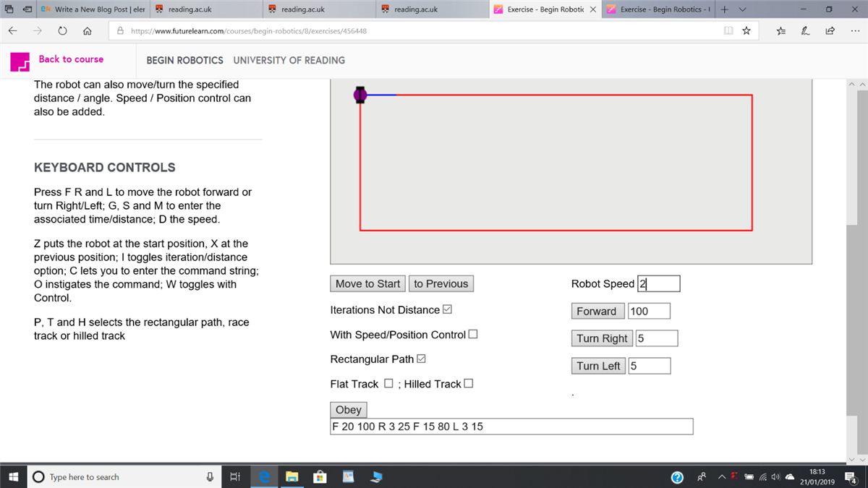Toggle the reading view icon
The image size is (868, 488).
point(728,31)
